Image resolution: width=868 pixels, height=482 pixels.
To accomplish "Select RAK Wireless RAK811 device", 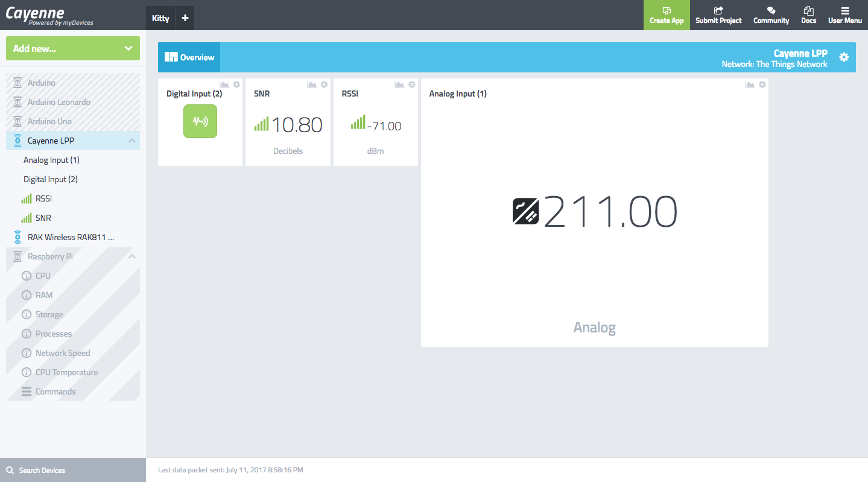I will click(73, 237).
